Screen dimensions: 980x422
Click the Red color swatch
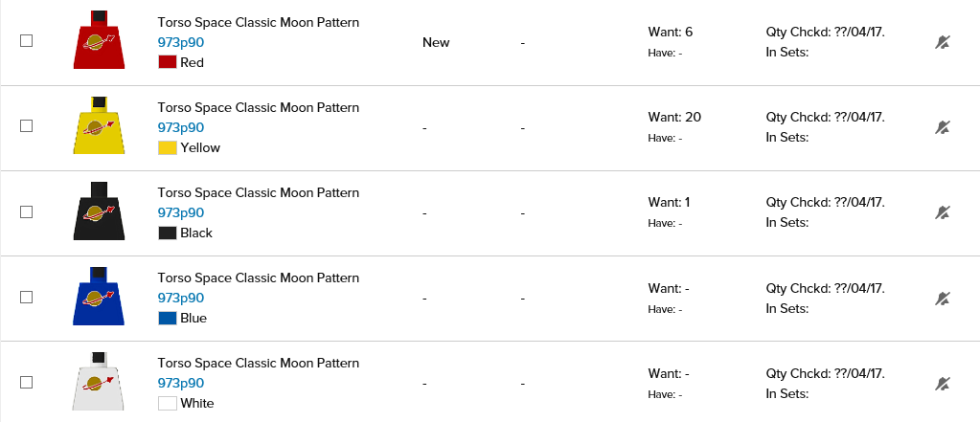pos(168,62)
